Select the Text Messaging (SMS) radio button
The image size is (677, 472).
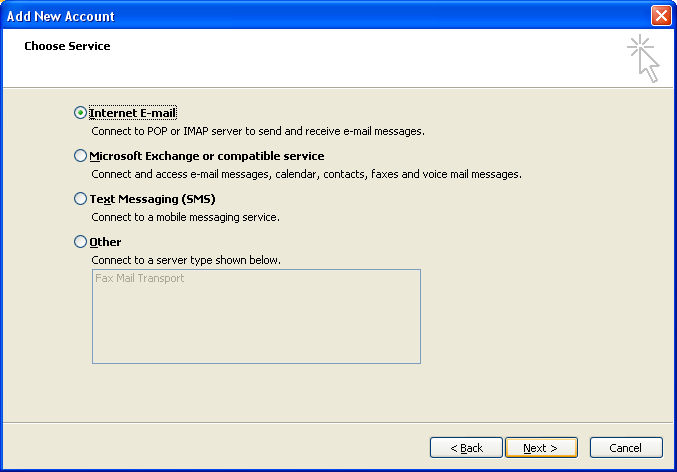point(80,199)
